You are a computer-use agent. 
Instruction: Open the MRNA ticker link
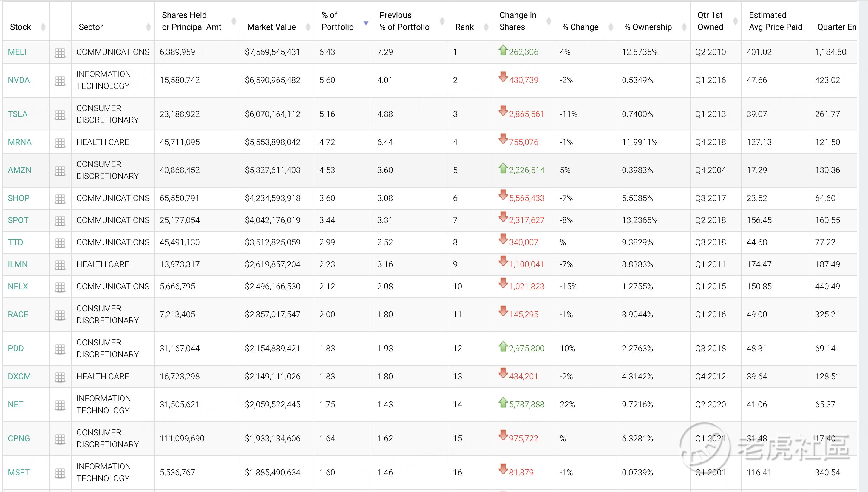point(20,142)
